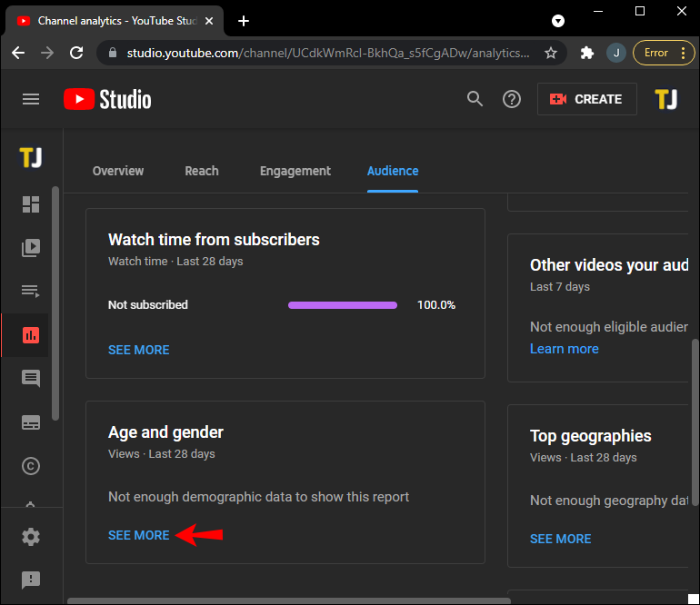Toggle the hamburger navigation menu
700x605 pixels.
click(x=31, y=99)
